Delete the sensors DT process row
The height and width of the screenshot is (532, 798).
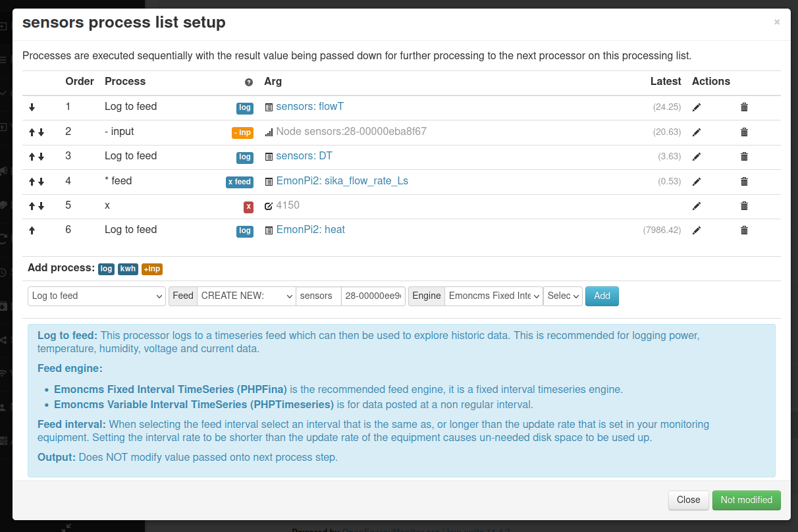(744, 157)
